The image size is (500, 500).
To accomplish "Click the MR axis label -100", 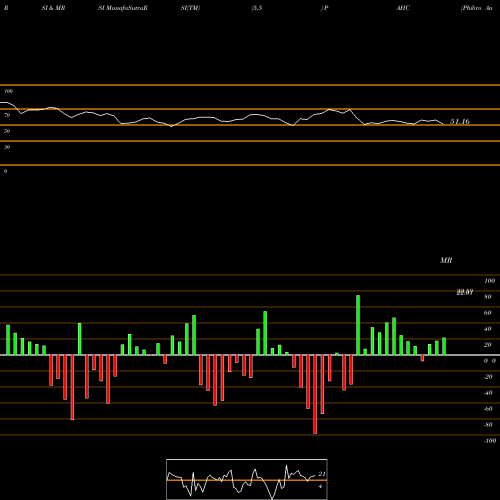I will (490, 441).
